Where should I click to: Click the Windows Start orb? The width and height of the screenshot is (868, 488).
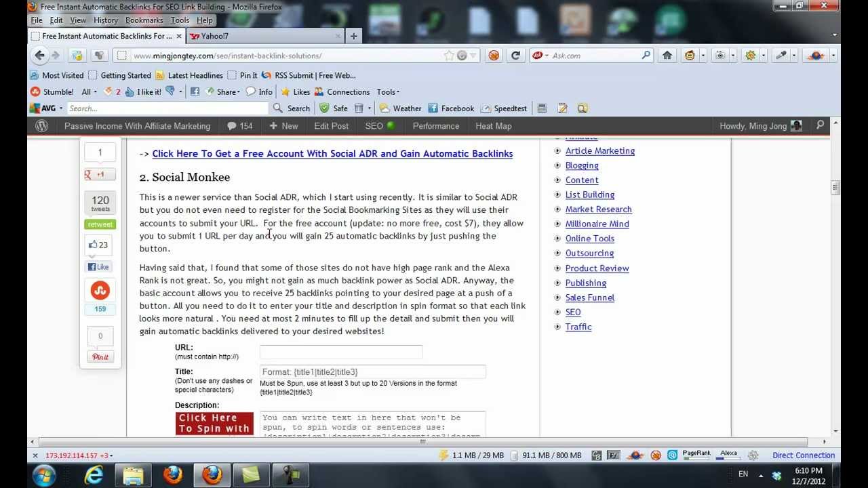pos(43,475)
